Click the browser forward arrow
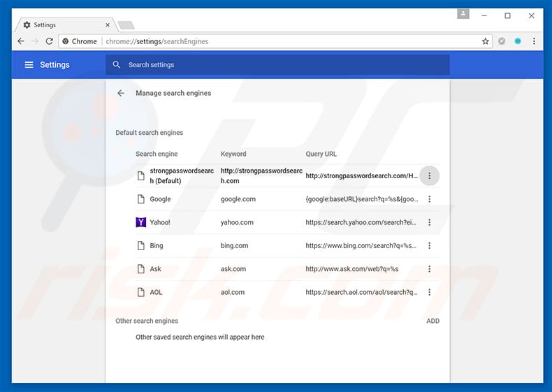Image resolution: width=552 pixels, height=392 pixels. coord(35,41)
